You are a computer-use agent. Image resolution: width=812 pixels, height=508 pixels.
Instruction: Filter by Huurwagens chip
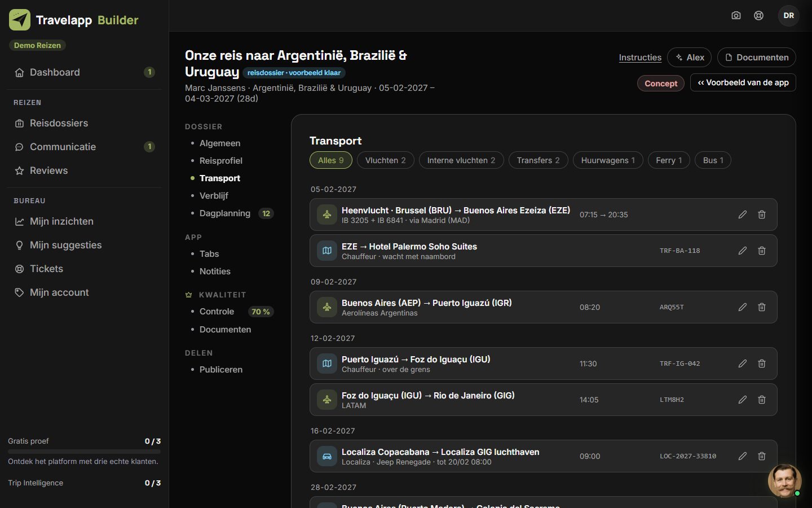[x=608, y=160]
